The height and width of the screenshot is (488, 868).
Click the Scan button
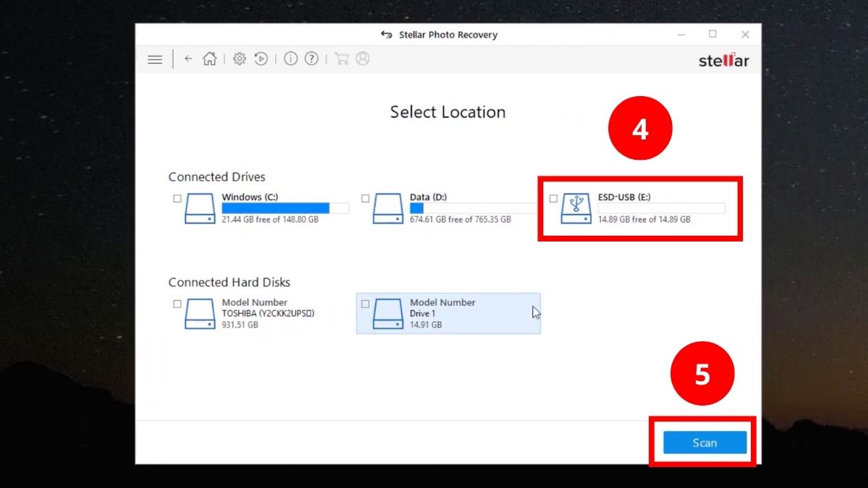click(705, 442)
